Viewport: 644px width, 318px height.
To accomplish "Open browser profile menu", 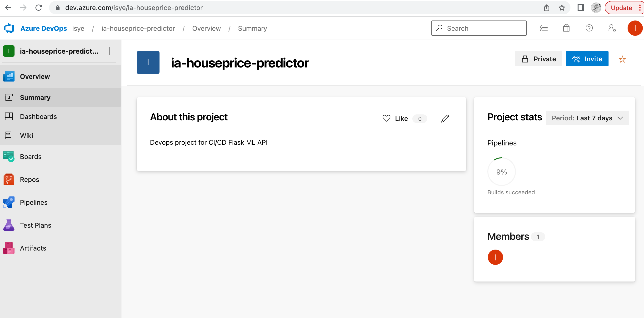I will click(596, 8).
